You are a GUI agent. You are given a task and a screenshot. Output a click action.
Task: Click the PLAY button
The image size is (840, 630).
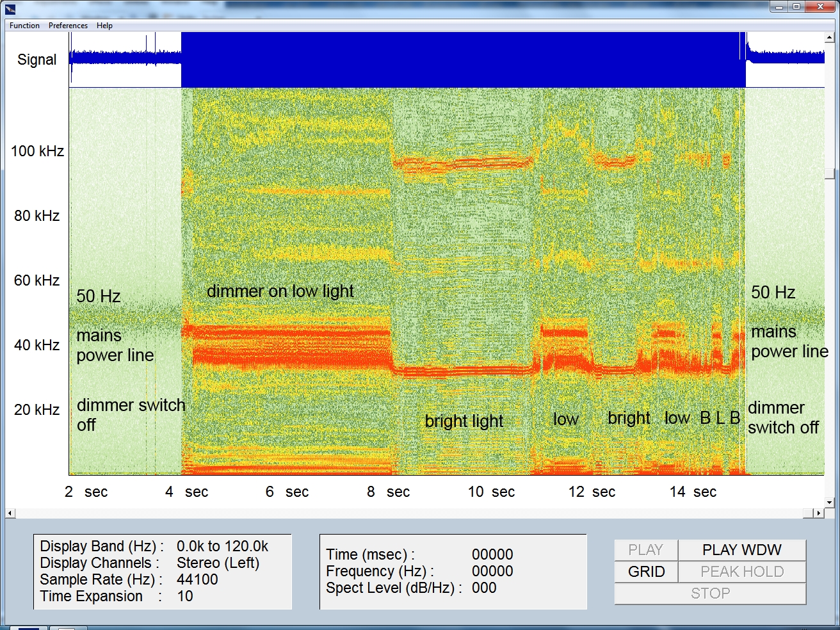coord(645,550)
